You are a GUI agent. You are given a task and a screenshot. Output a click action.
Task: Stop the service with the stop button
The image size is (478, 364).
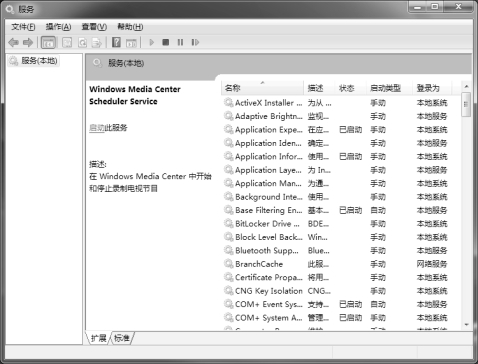[166, 42]
